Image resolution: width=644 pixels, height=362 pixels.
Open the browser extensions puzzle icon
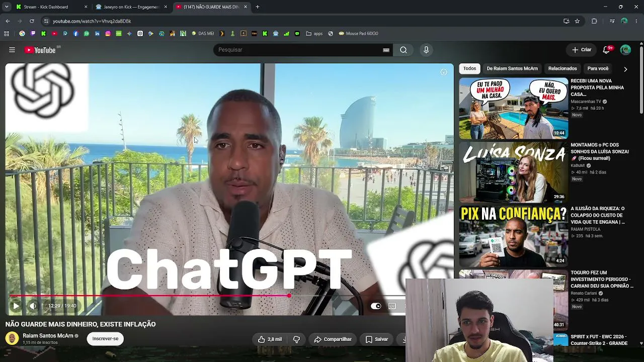(594, 21)
